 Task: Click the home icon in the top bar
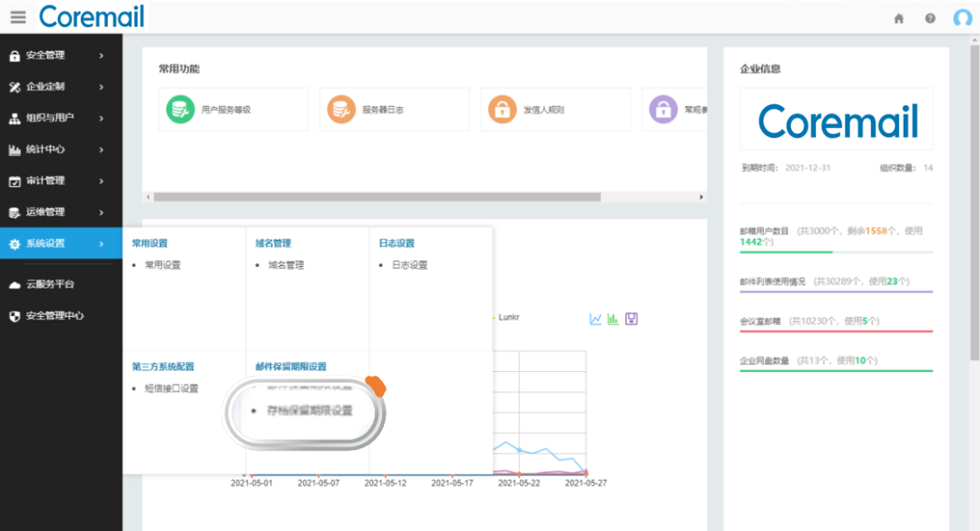898,18
